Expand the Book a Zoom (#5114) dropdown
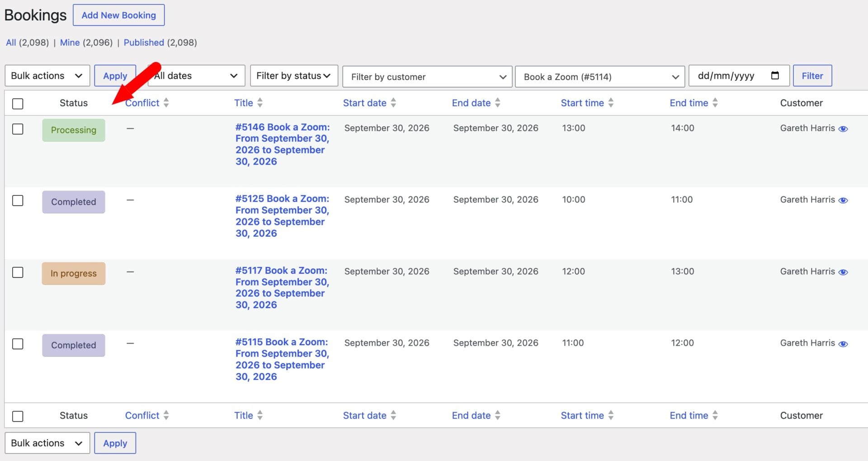The width and height of the screenshot is (868, 461). (x=600, y=77)
